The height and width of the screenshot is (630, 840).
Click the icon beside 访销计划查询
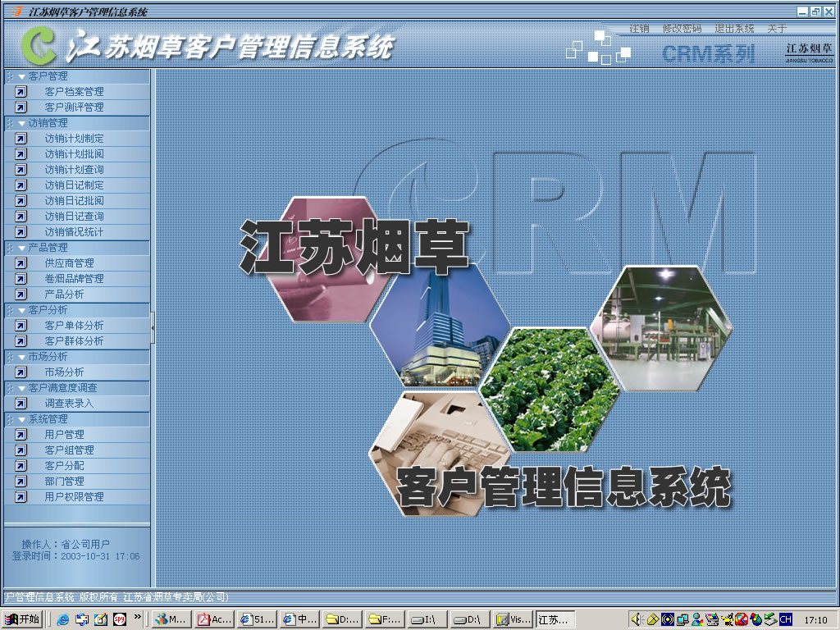pos(21,169)
